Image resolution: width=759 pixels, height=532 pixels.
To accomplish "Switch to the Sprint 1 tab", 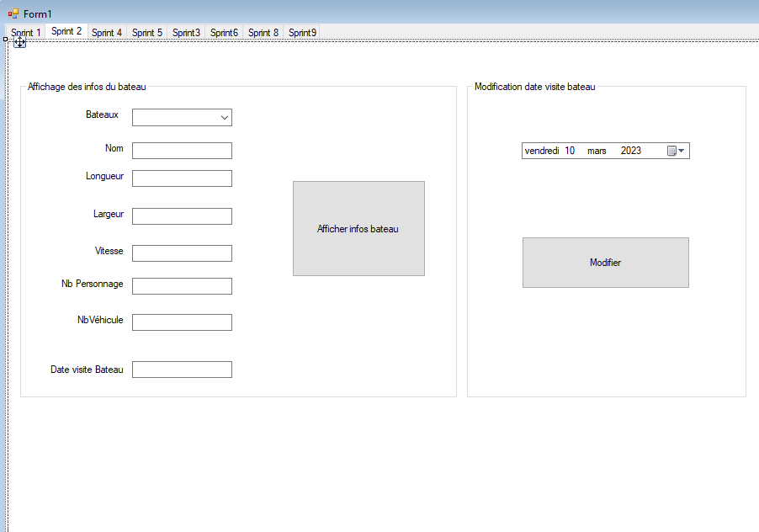I will (x=26, y=33).
